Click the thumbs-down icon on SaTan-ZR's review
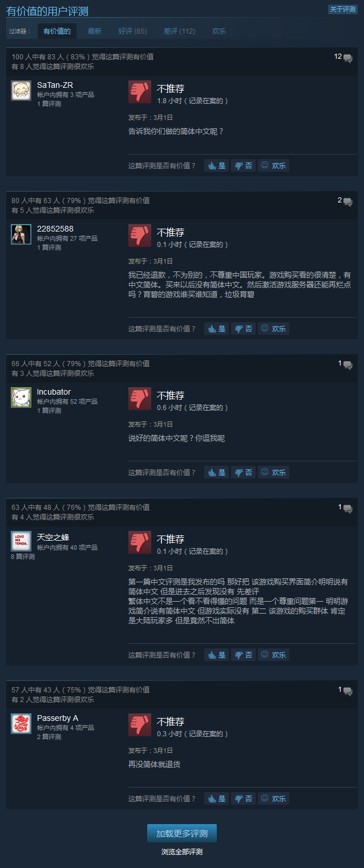The width and height of the screenshot is (364, 868). (140, 92)
